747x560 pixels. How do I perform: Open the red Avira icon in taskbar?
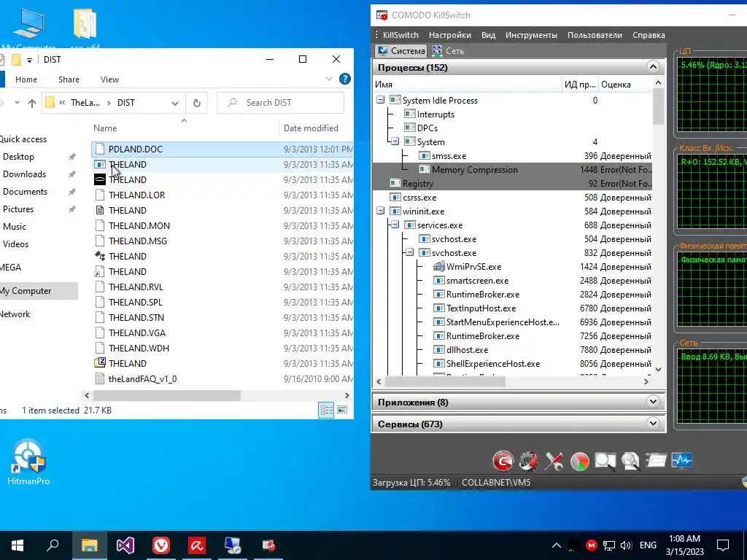pyautogui.click(x=197, y=545)
